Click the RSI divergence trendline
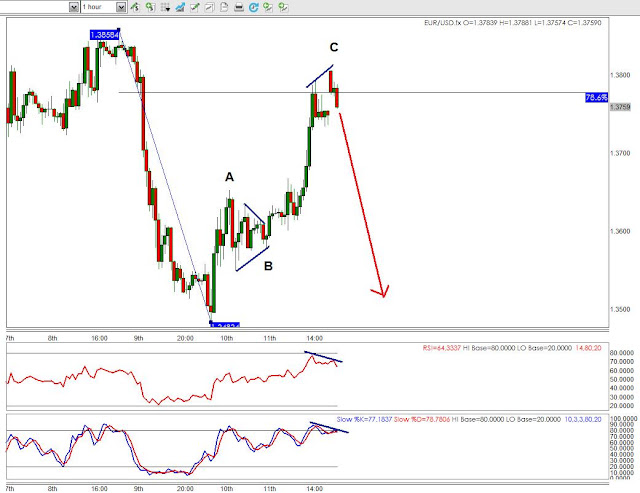The width and height of the screenshot is (640, 493). [324, 357]
